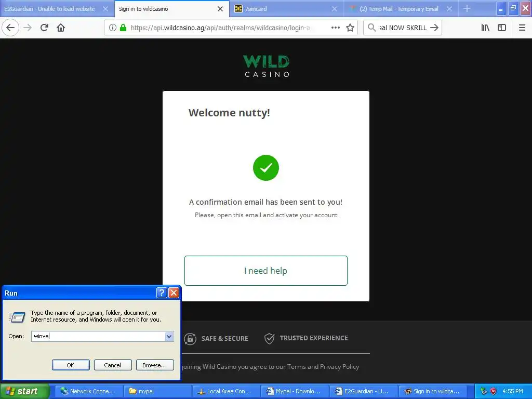Click the network tray icon
532x399 pixels.
[x=484, y=391]
